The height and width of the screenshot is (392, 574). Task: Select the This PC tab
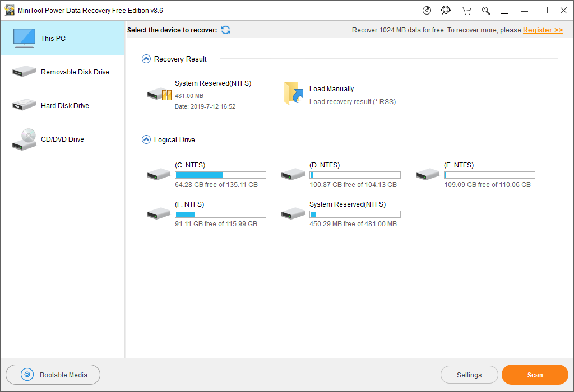tap(62, 39)
